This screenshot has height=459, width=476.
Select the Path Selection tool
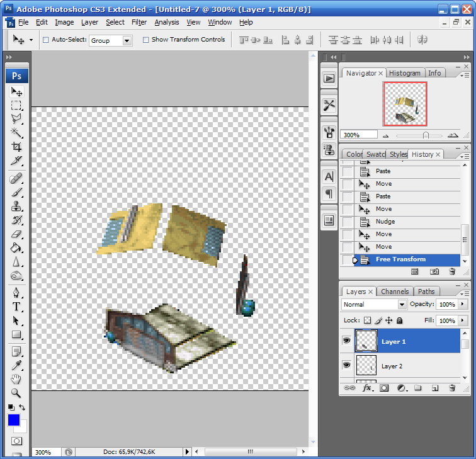16,321
